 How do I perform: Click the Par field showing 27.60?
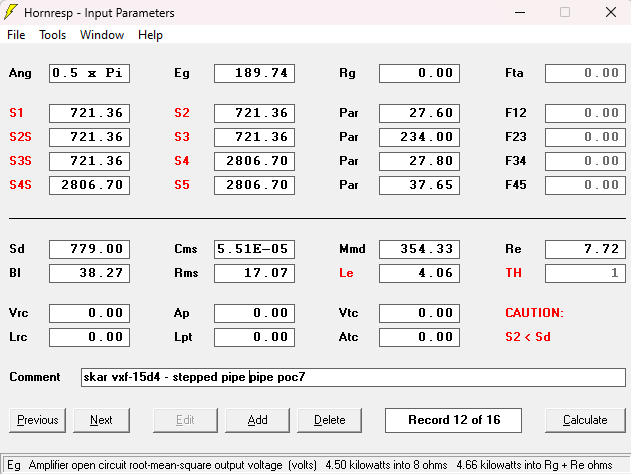point(419,113)
